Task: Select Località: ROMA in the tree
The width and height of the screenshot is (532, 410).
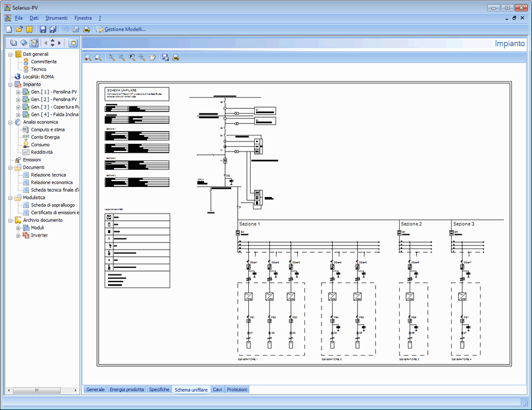Action: [38, 77]
